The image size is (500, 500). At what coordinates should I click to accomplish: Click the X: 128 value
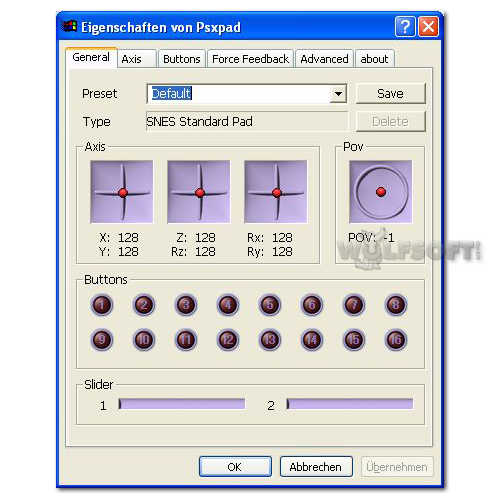coord(119,238)
